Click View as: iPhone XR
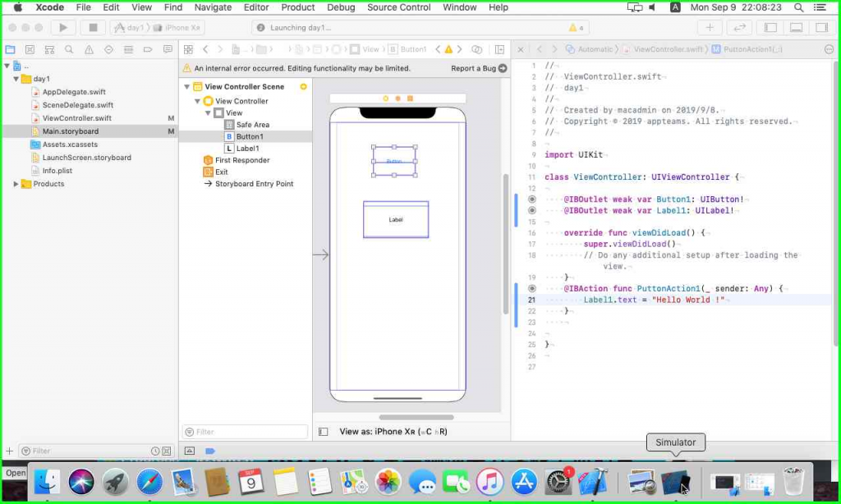841x504 pixels. (x=393, y=432)
